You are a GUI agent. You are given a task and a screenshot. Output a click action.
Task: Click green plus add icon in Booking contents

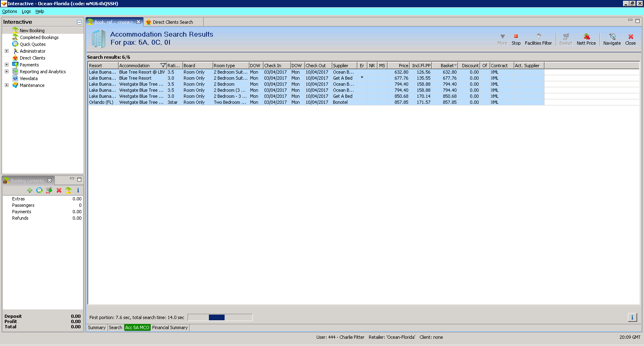tap(30, 190)
